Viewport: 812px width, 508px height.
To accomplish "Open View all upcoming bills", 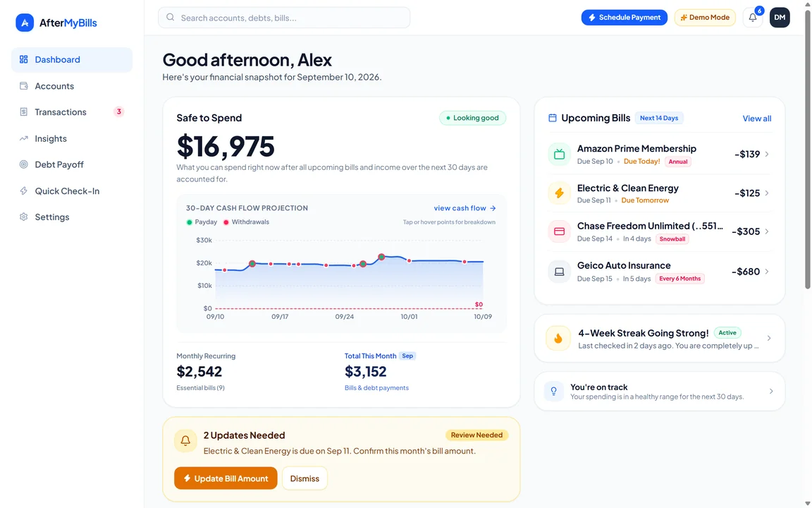I will tap(756, 119).
